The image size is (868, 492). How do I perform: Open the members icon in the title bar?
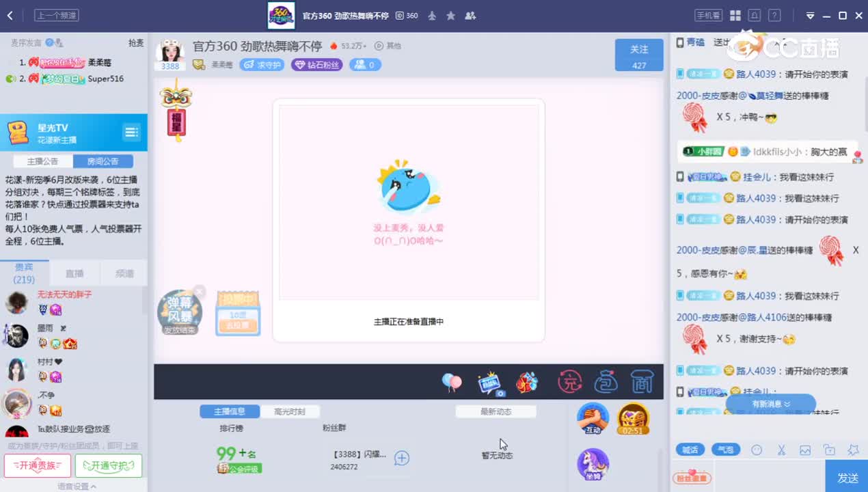tap(470, 16)
